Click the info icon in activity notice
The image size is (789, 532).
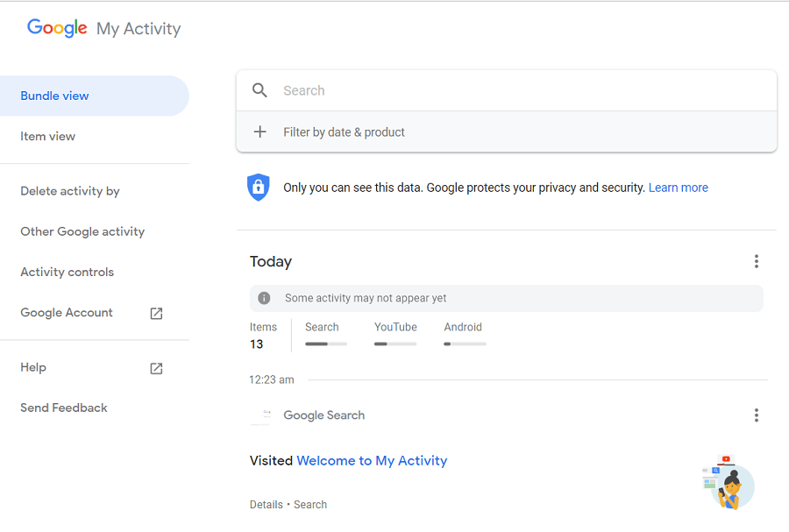[264, 298]
